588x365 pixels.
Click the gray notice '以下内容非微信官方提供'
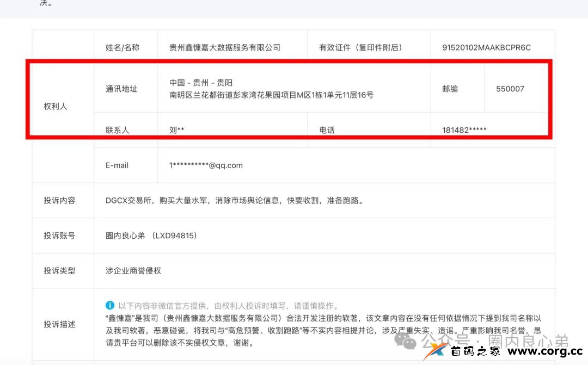tap(229, 306)
